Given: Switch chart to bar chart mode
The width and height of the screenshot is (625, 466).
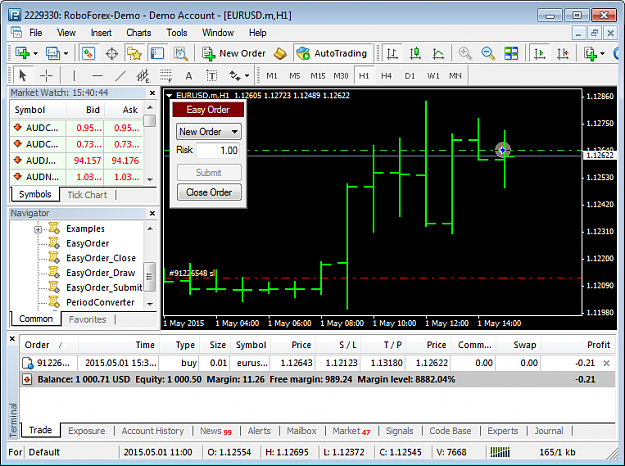Looking at the screenshot, I should (x=392, y=53).
